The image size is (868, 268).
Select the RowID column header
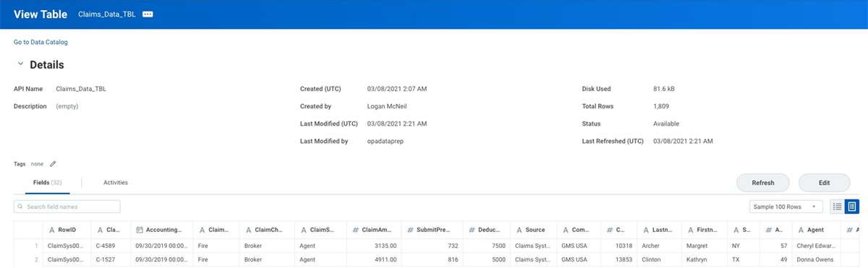(x=67, y=230)
